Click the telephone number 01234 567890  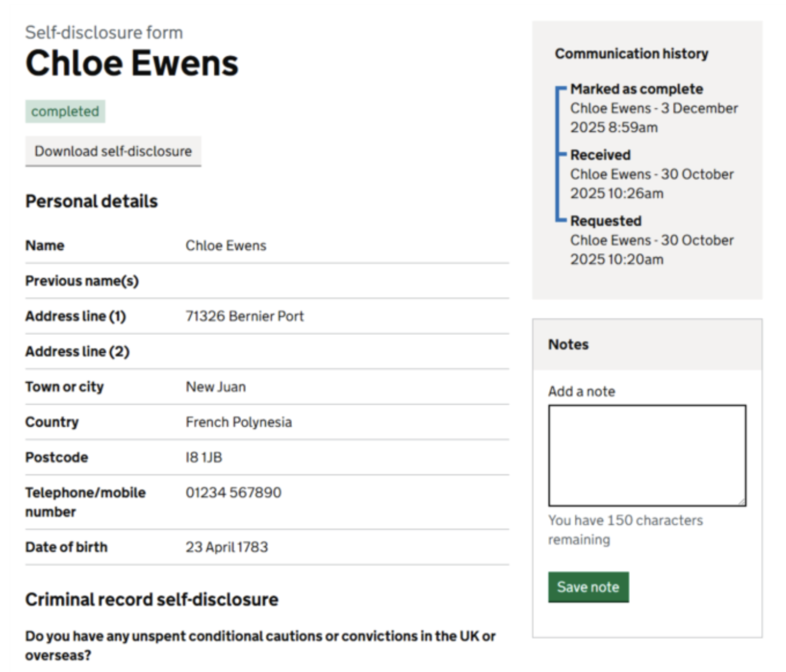point(233,493)
